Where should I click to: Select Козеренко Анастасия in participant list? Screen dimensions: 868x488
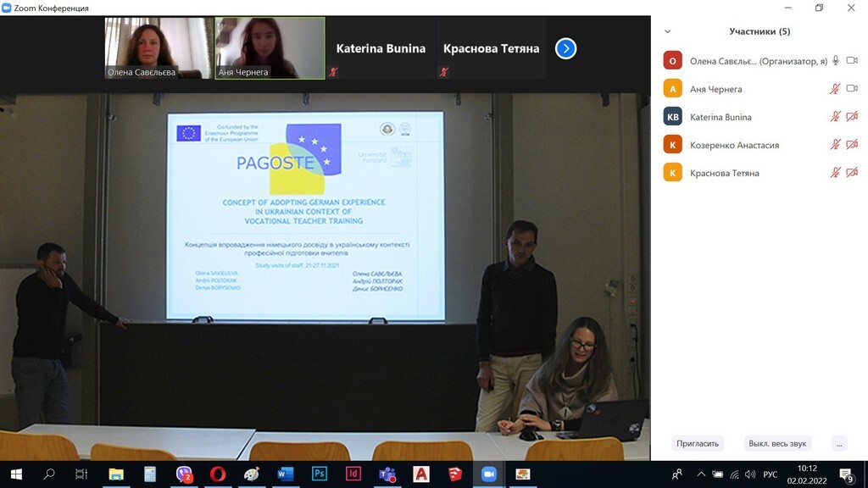pos(734,146)
